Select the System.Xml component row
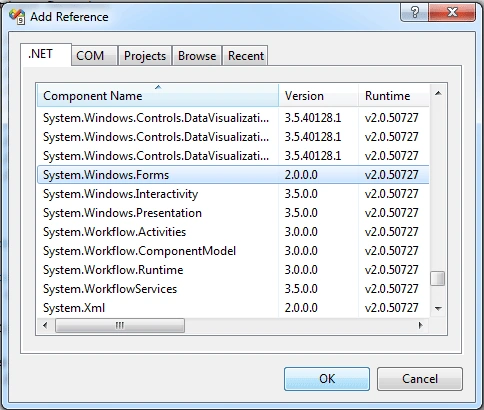Image resolution: width=484 pixels, height=410 pixels. pos(233,308)
